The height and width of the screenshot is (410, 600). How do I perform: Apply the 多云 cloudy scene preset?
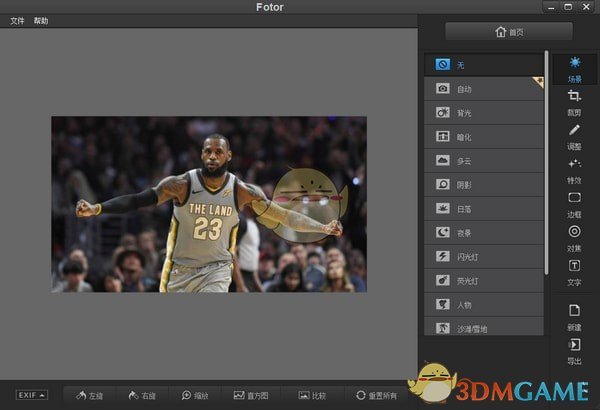coord(484,161)
